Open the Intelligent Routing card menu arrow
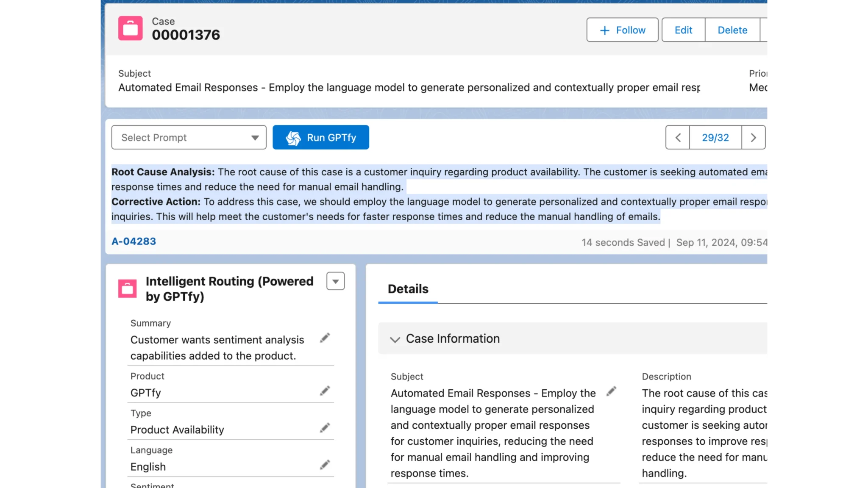 (x=335, y=281)
